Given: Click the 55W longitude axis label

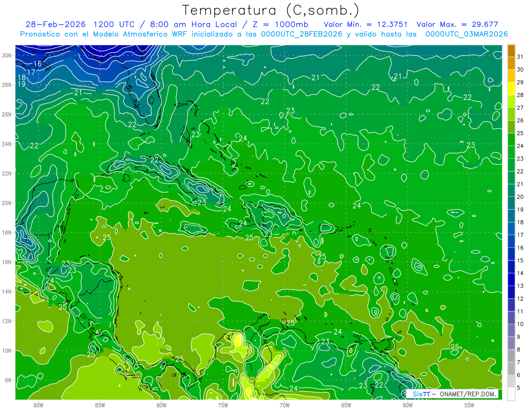Looking at the screenshot, I should [x=469, y=405].
